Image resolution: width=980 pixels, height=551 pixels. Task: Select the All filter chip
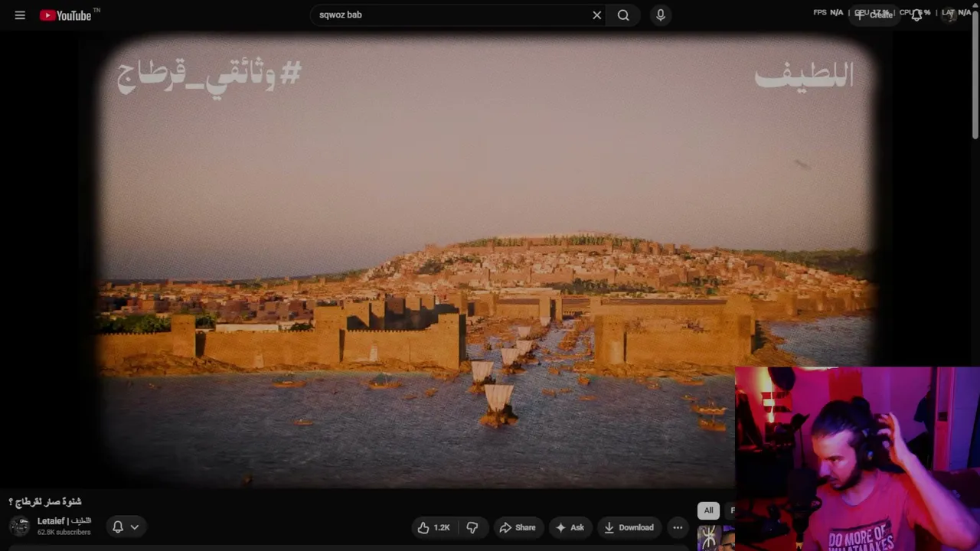[708, 510]
